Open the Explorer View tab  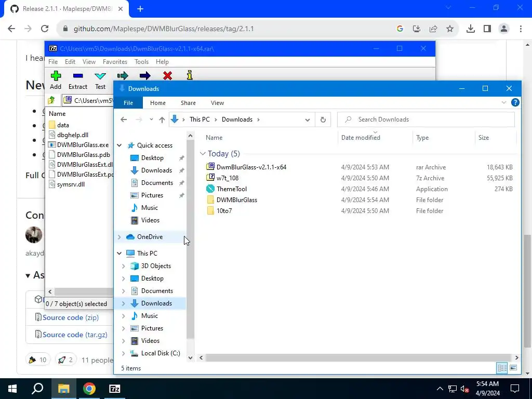point(218,103)
